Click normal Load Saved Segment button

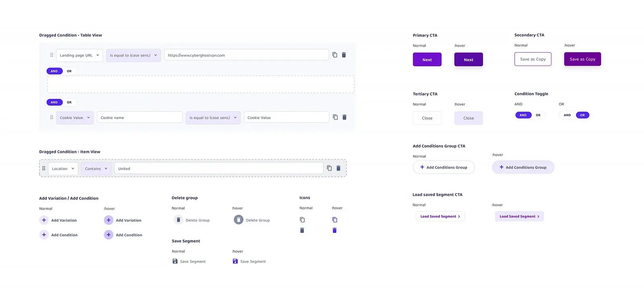coord(440,216)
